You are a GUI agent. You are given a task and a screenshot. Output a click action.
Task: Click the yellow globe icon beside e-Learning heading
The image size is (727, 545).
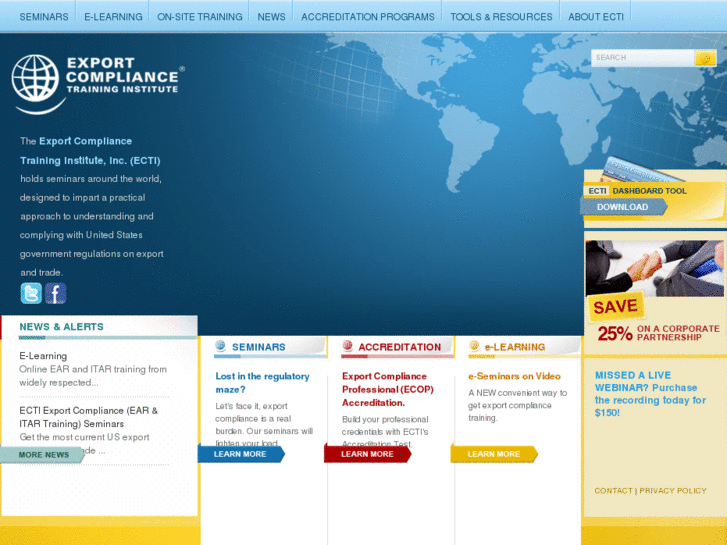click(474, 346)
